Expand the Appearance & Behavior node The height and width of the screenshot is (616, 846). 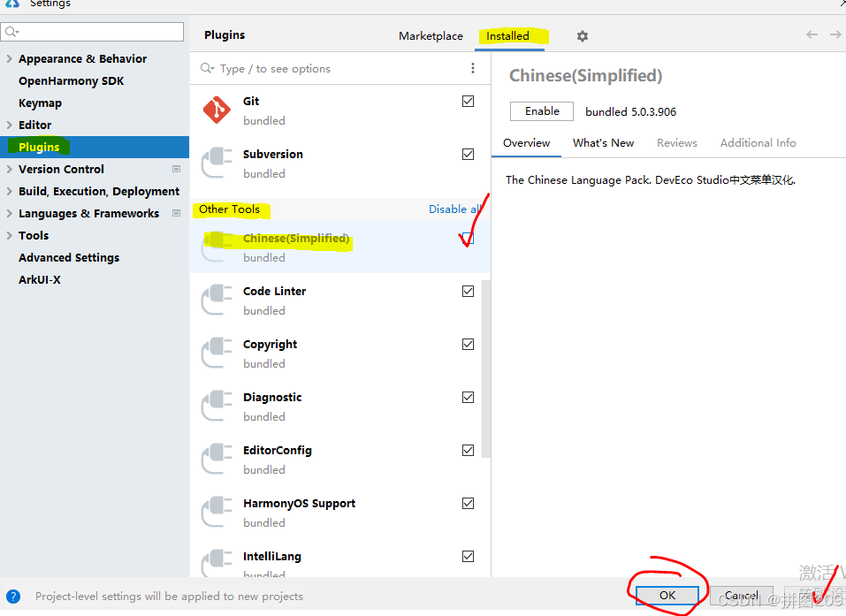coord(9,58)
